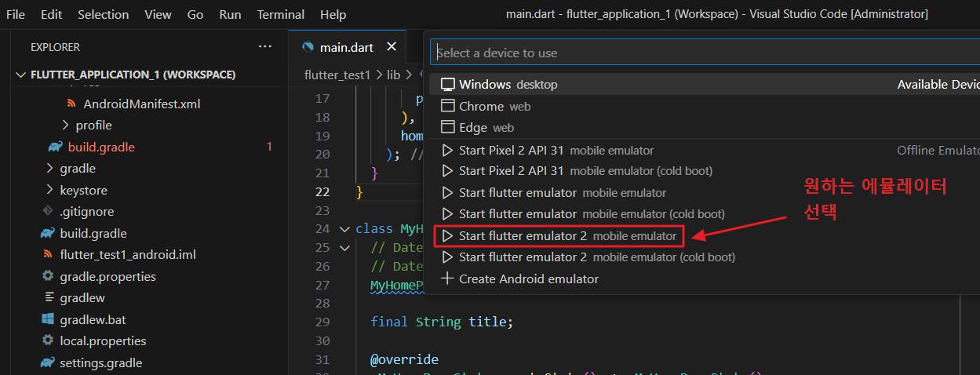980x375 pixels.
Task: Open the Help menu
Action: click(333, 14)
